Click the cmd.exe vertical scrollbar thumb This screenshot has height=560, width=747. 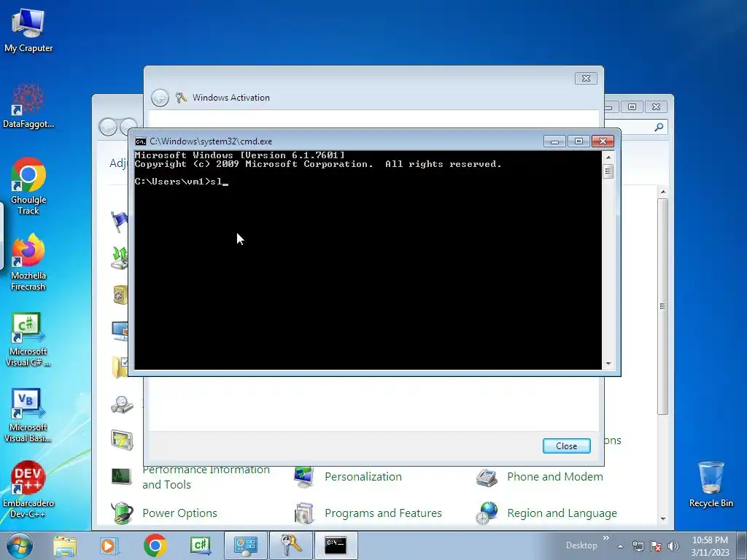pos(608,171)
